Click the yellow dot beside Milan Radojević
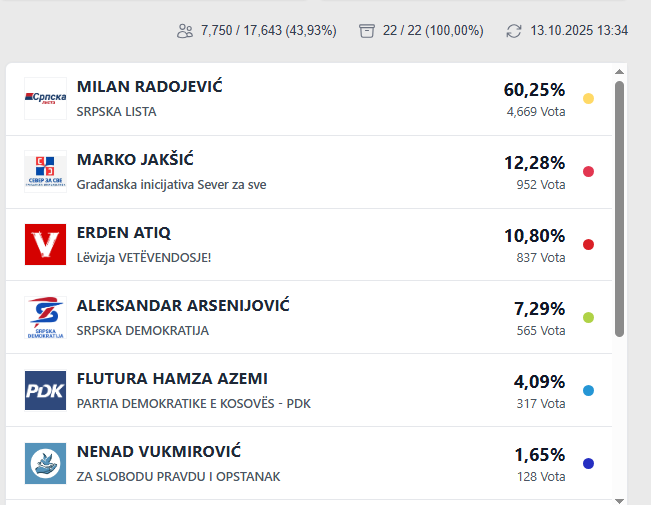Viewport: 651px width, 505px height. (x=588, y=98)
